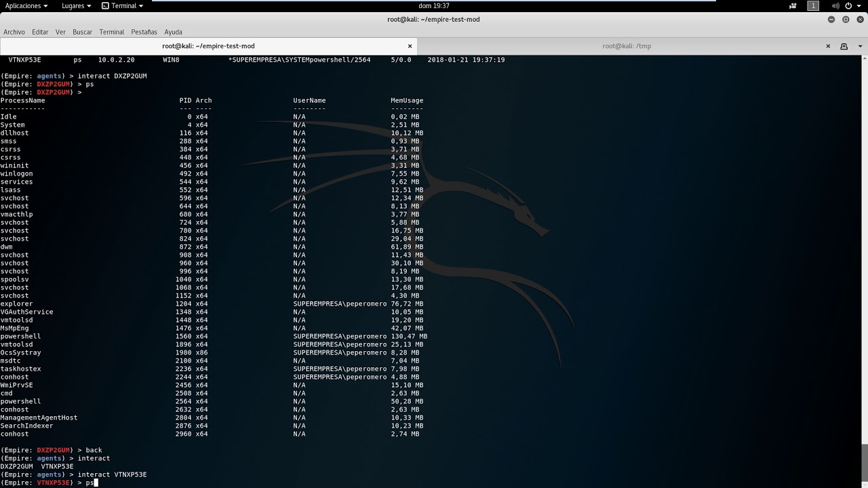Viewport: 868px width, 488px height.
Task: Close the terminal window
Action: (859, 20)
